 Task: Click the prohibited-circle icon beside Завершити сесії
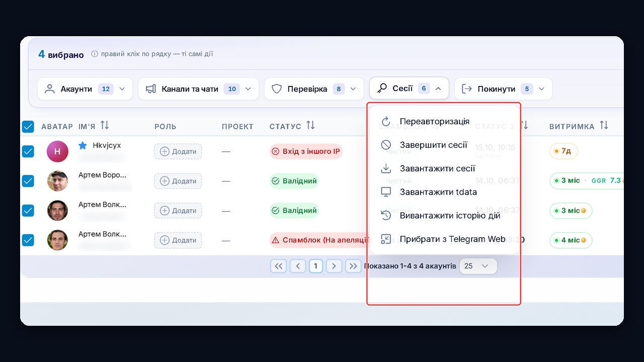(386, 145)
